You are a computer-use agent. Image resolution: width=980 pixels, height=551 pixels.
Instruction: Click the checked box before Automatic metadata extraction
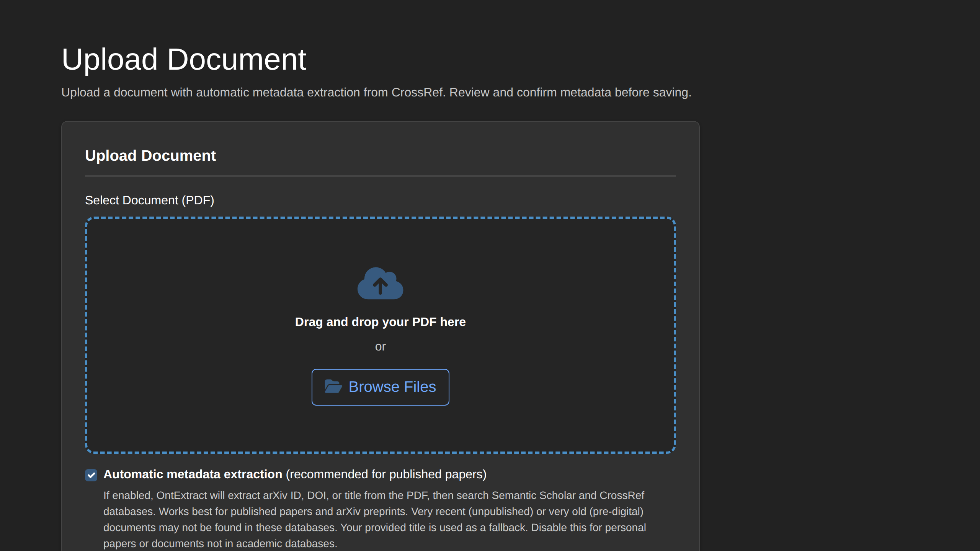(91, 475)
